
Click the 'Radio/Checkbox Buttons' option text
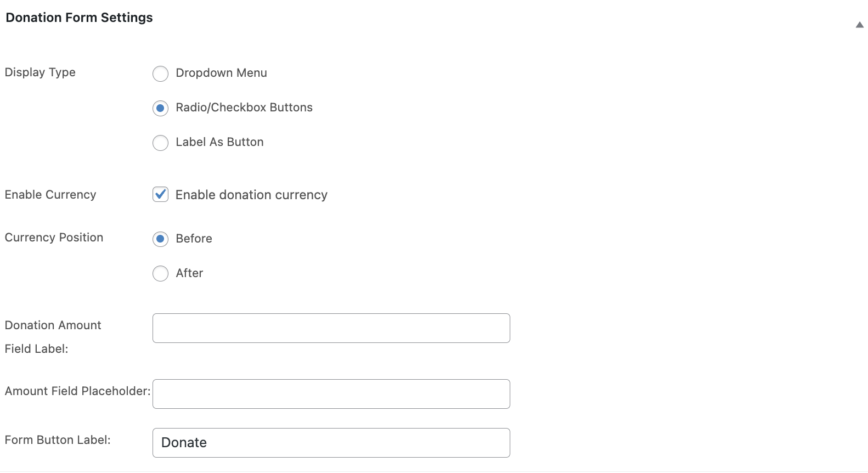click(244, 108)
